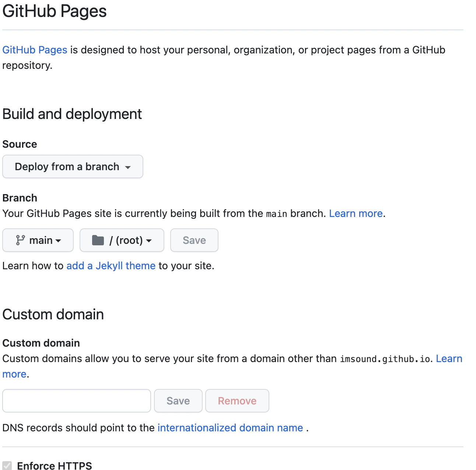Toggle the Enforce HTTPS checkbox
Viewport: 476px width, 470px height.
(x=7, y=466)
